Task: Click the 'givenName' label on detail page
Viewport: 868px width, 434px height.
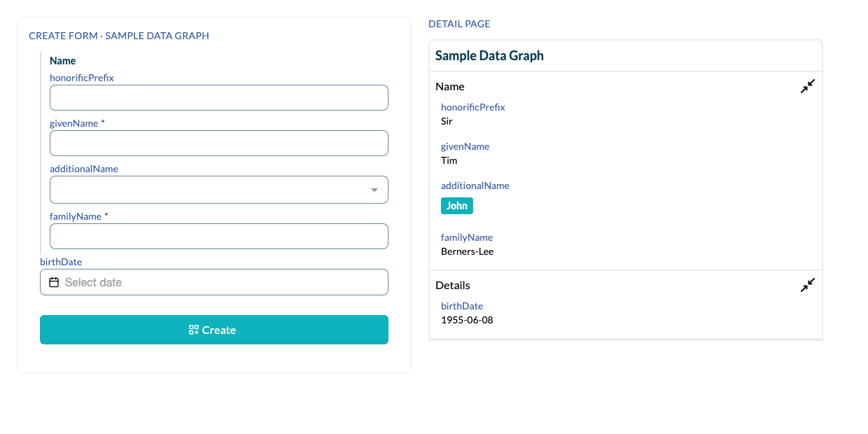Action: point(465,146)
